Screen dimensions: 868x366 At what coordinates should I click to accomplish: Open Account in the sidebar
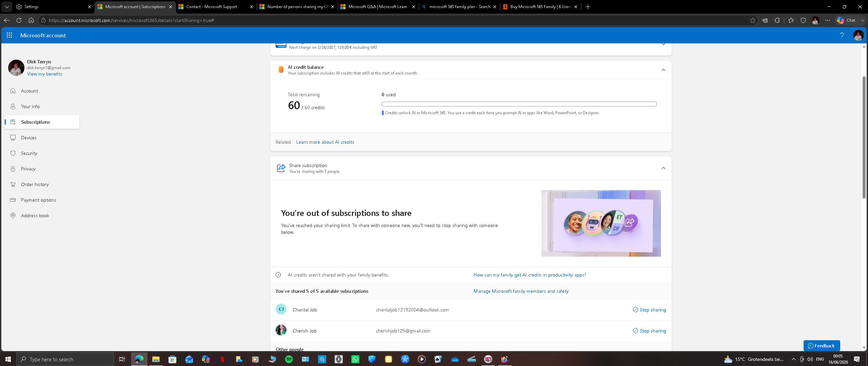click(x=42, y=91)
